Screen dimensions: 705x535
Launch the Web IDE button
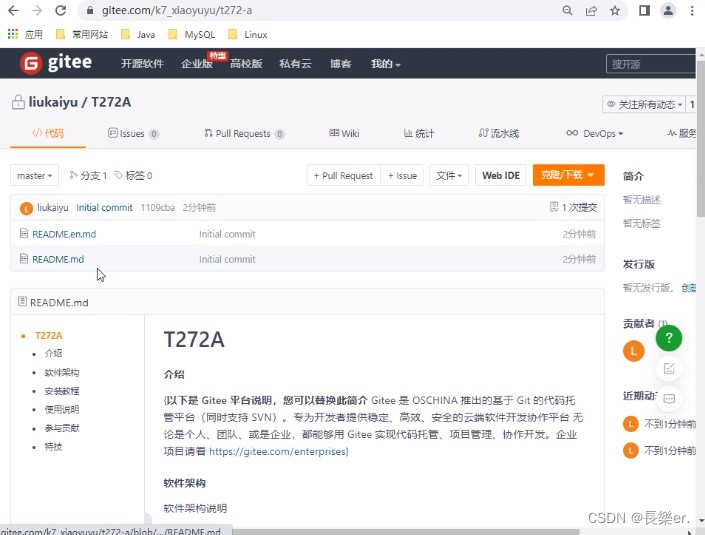501,175
